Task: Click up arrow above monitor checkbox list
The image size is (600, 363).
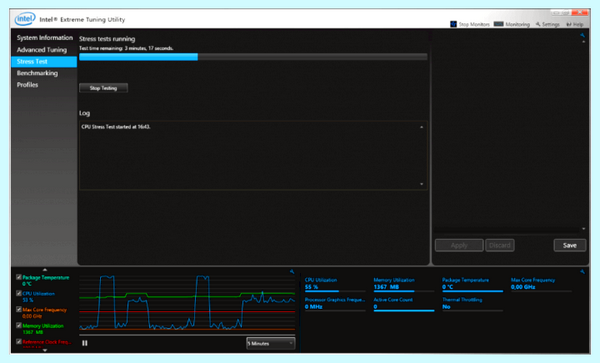Action: [x=45, y=270]
